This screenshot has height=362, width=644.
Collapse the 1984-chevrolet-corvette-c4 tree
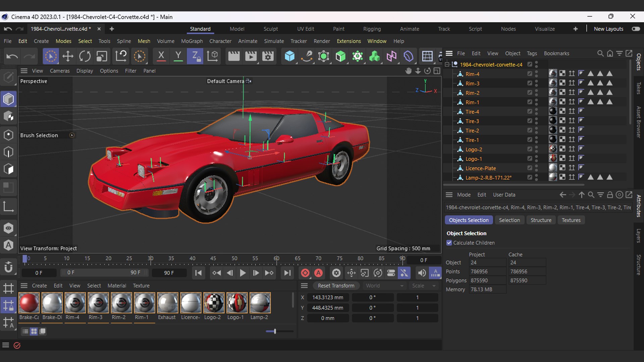[x=447, y=64]
